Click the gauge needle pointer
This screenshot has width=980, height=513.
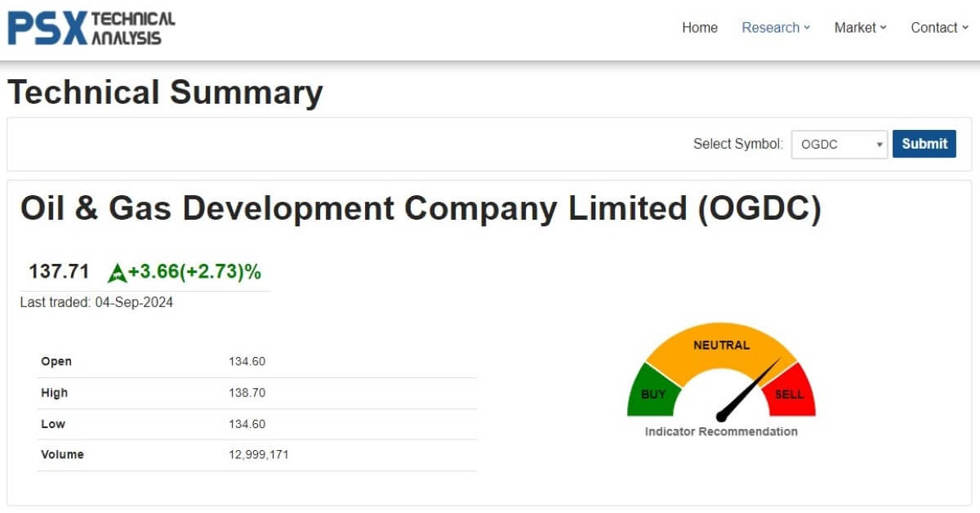pos(749,389)
